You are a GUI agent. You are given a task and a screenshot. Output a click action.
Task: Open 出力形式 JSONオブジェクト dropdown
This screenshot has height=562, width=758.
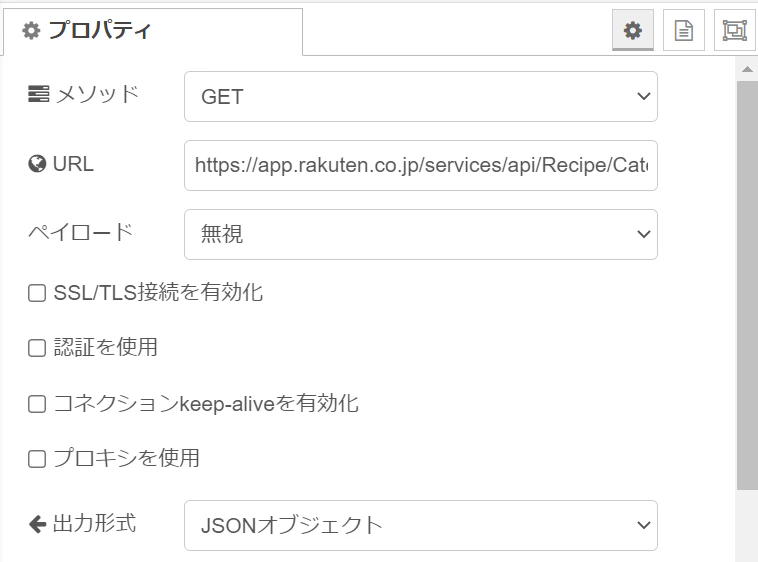(421, 525)
